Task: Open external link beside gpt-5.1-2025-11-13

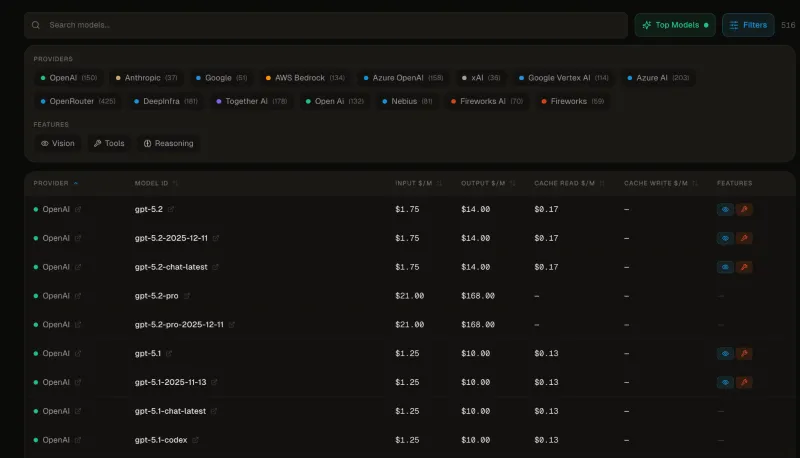Action: (214, 382)
